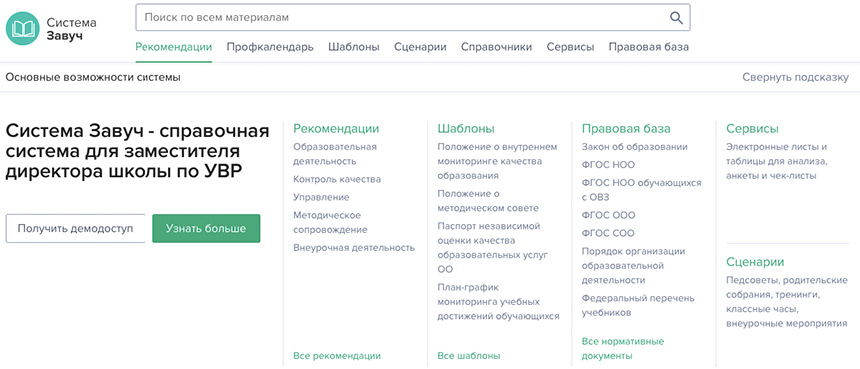The image size is (860, 369).
Task: Open the Сценарии section heading link
Action: coord(755,262)
